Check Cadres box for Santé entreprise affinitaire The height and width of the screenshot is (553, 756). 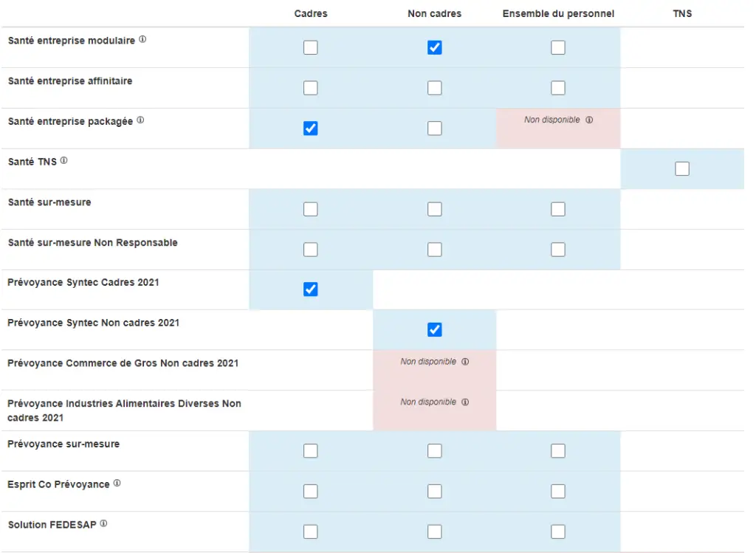pyautogui.click(x=311, y=89)
